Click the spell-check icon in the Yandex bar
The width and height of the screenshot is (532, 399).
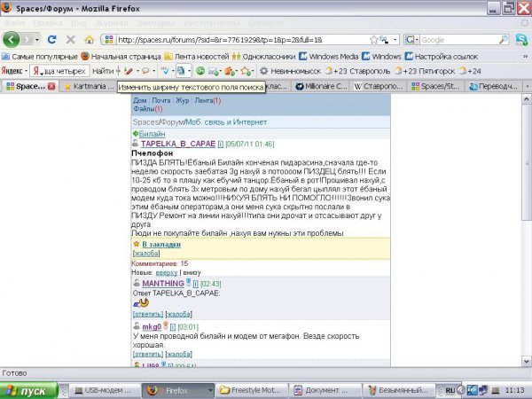165,71
